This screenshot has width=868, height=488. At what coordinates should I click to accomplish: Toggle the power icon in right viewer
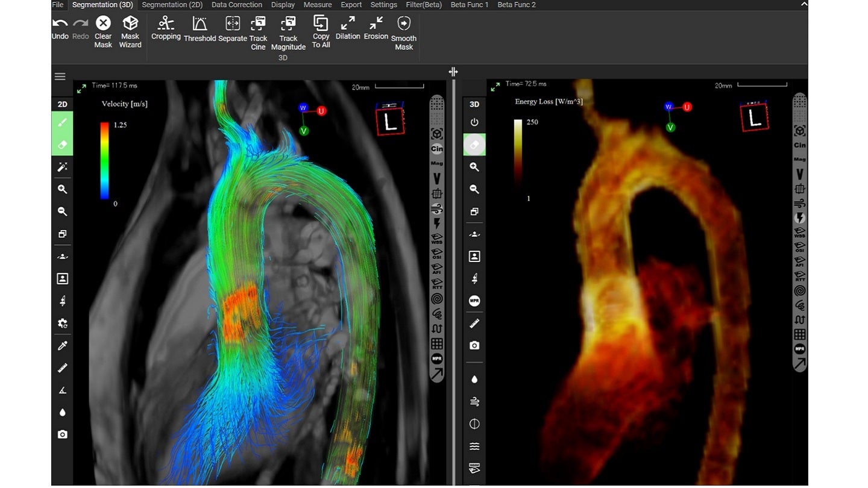[474, 122]
